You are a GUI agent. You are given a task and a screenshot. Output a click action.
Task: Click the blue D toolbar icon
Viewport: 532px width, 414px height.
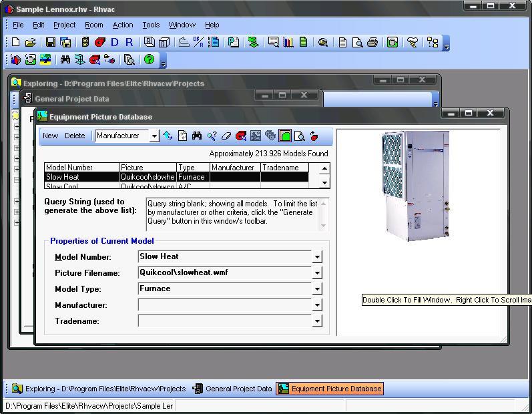114,42
